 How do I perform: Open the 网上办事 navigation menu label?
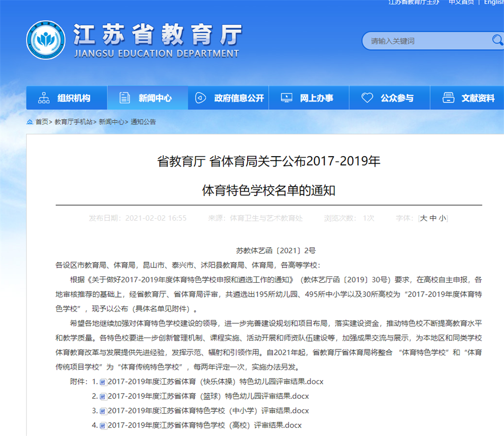point(316,98)
